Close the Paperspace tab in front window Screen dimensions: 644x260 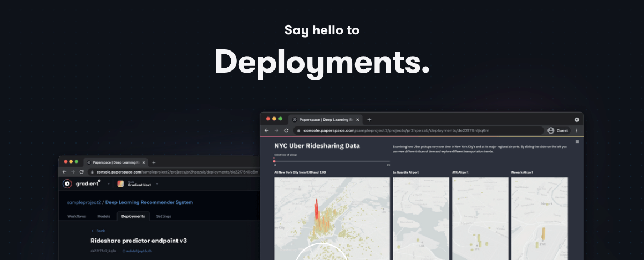[357, 120]
